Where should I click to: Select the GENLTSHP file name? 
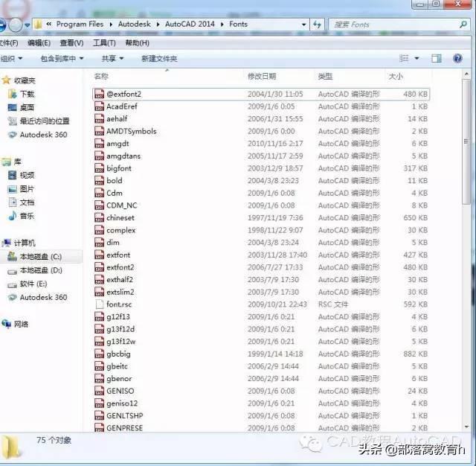pos(125,415)
